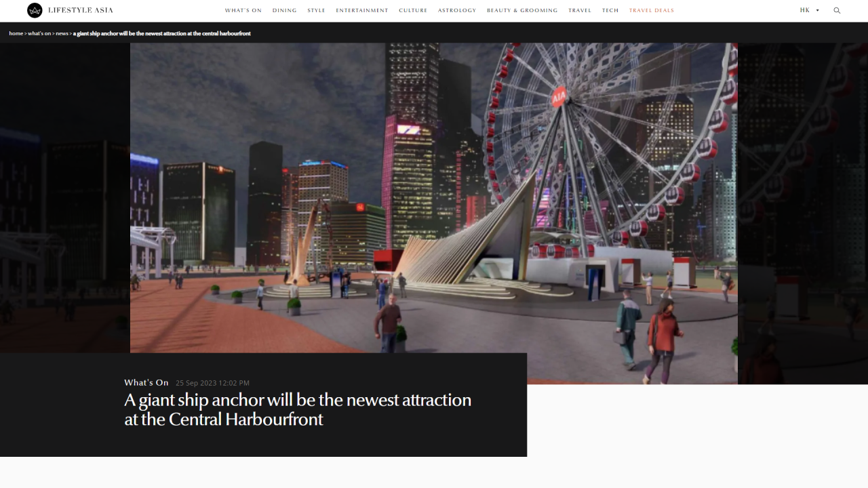This screenshot has width=868, height=488.
Task: Open the Tech menu item
Action: click(x=610, y=11)
